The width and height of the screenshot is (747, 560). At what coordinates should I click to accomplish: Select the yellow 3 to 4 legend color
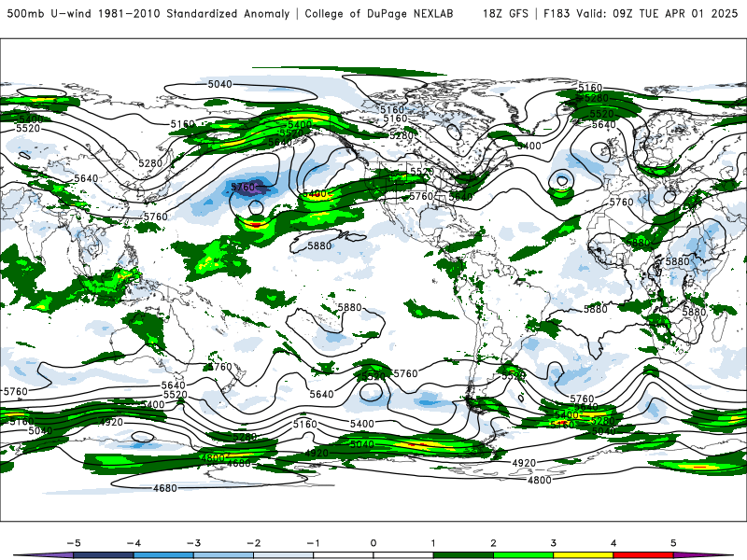584,555
